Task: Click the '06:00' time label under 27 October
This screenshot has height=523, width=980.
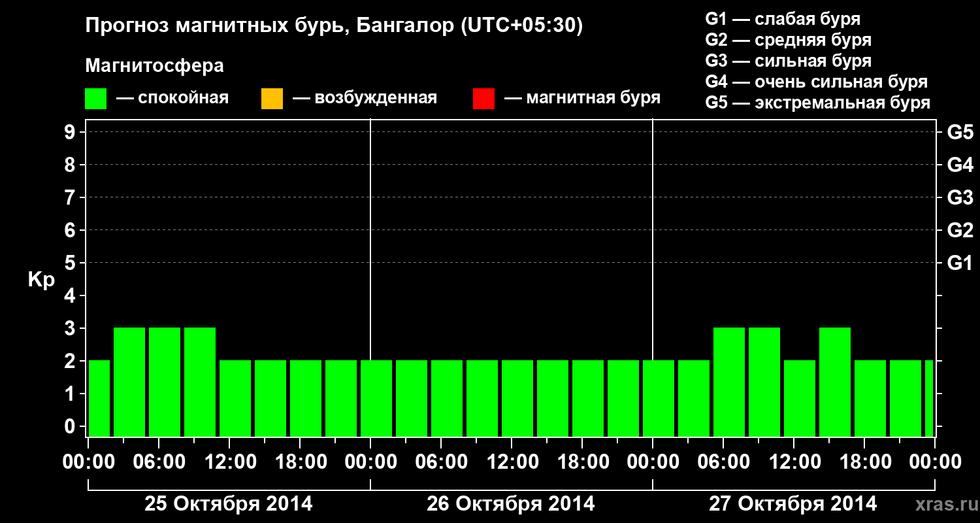Action: (724, 462)
